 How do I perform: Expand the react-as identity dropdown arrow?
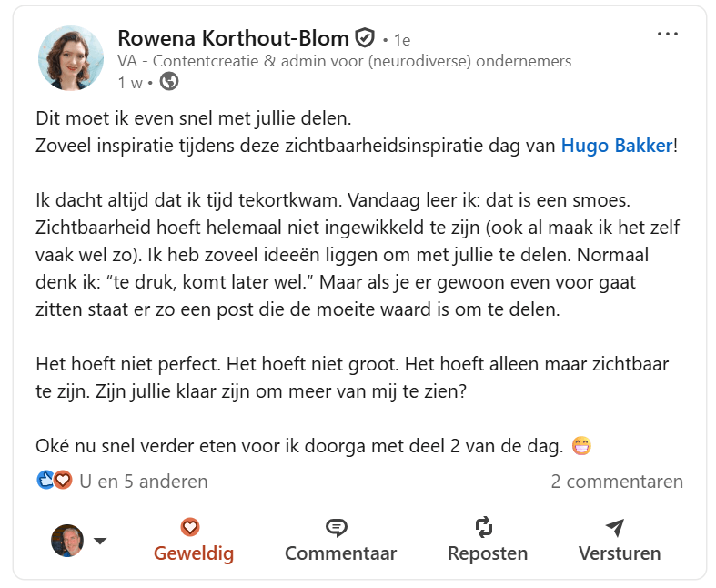pyautogui.click(x=100, y=541)
